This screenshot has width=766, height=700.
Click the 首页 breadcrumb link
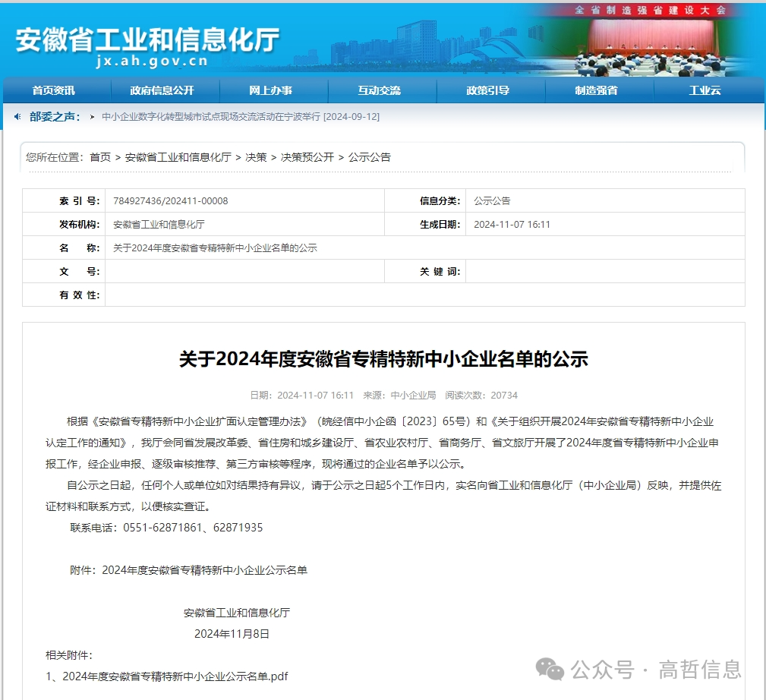[x=100, y=157]
